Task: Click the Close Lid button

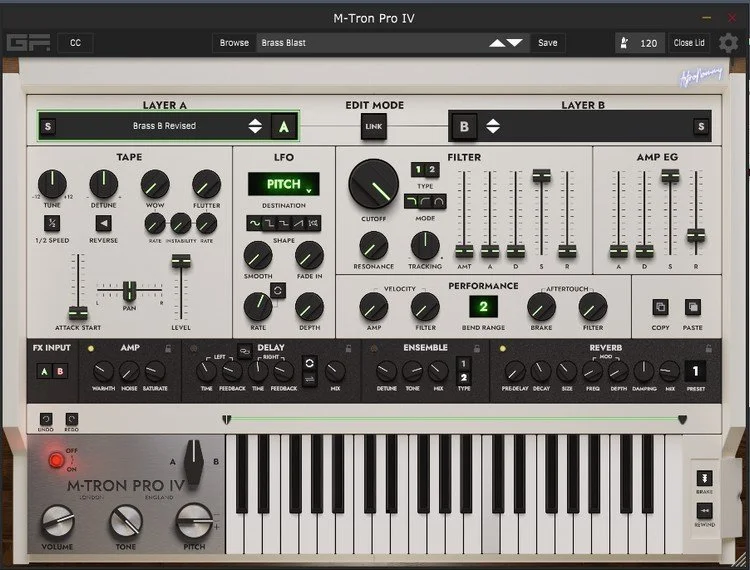Action: [689, 43]
